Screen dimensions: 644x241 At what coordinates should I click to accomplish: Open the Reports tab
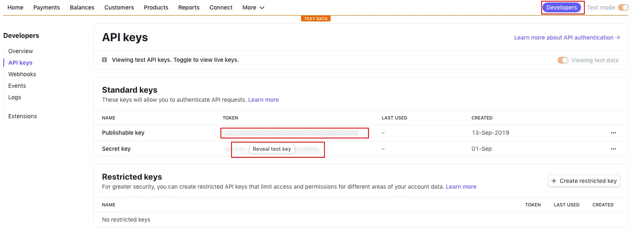point(189,7)
